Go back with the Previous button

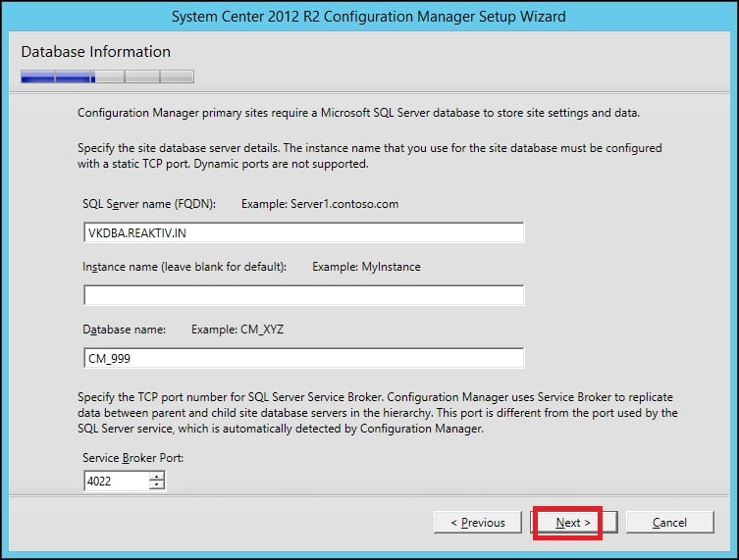coord(477,523)
